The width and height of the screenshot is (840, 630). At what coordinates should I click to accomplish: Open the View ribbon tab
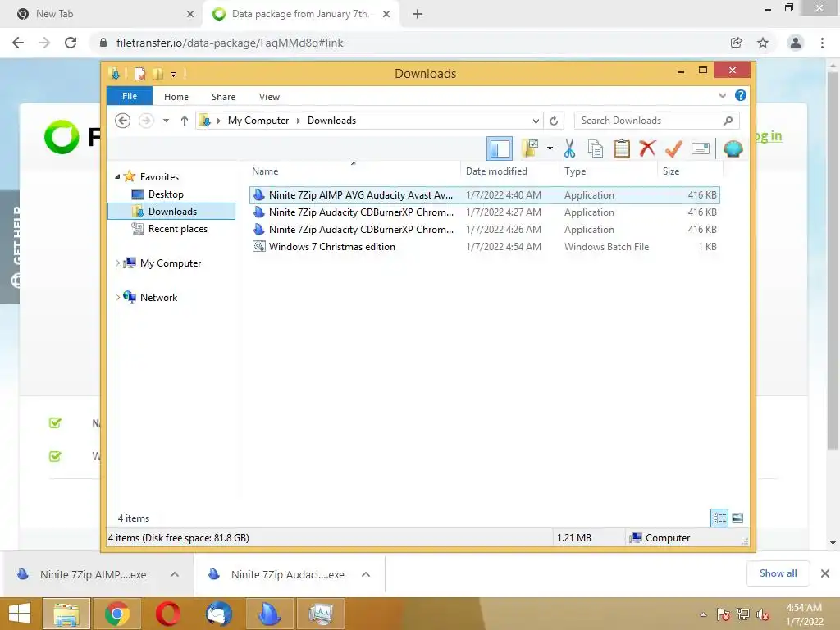pyautogui.click(x=269, y=97)
